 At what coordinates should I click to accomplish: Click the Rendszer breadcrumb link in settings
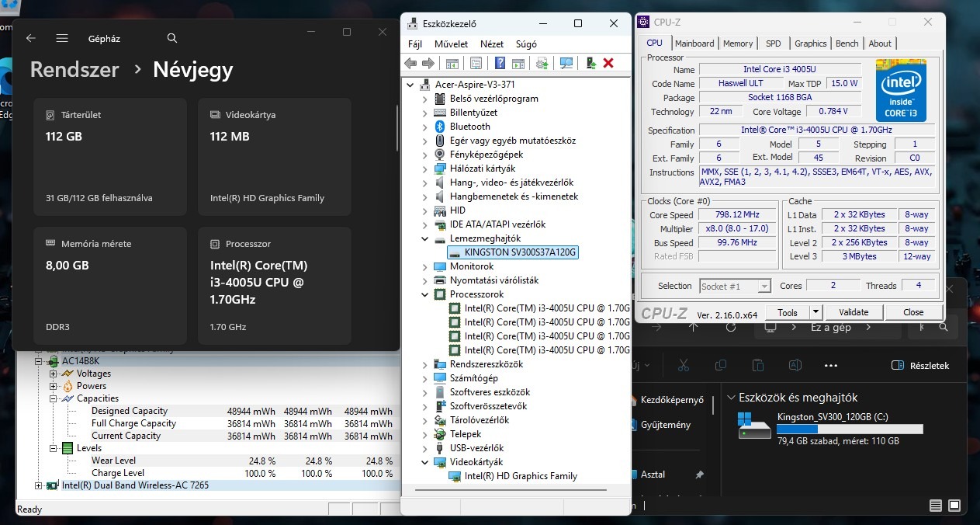click(x=74, y=70)
